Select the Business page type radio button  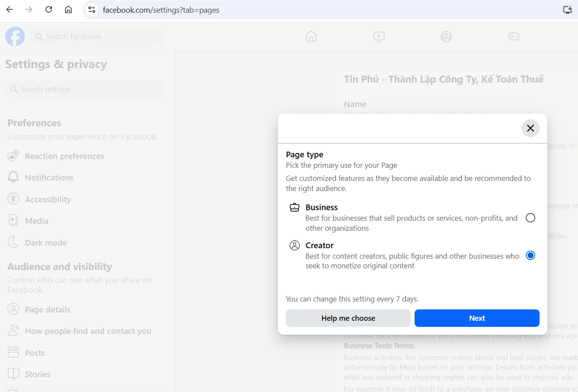coord(530,218)
